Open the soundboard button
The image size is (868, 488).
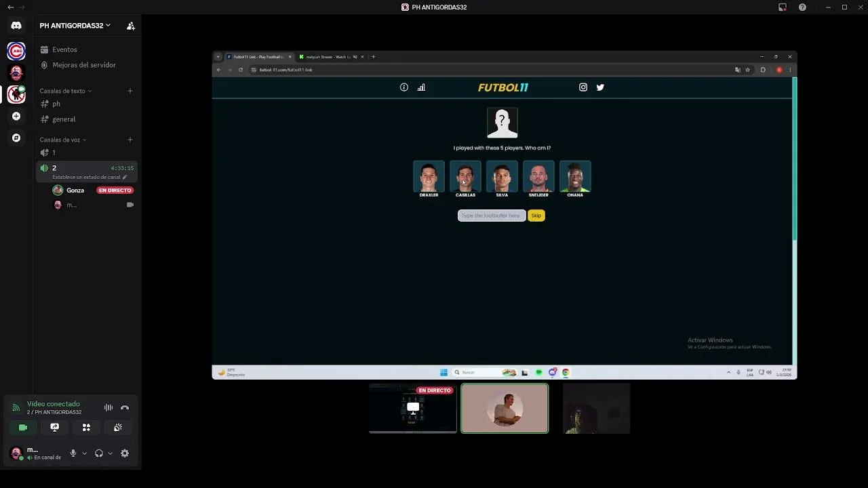point(118,428)
